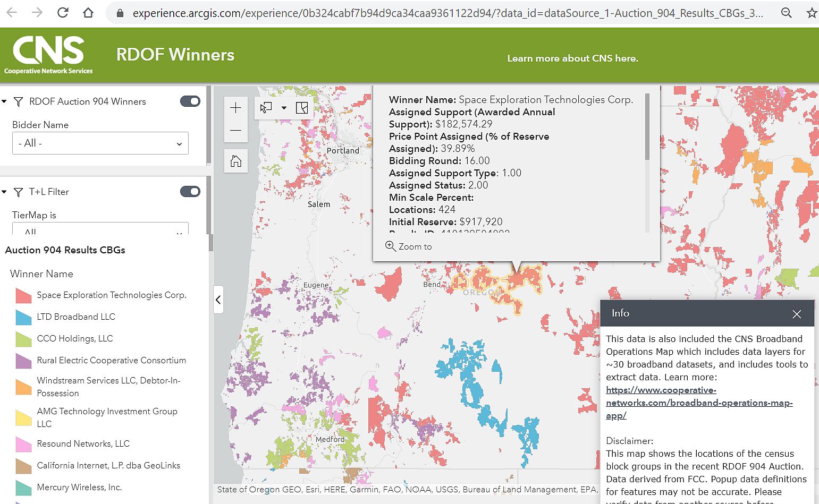This screenshot has height=504, width=819.
Task: Click Resound Networks legend swatch
Action: coord(24,444)
